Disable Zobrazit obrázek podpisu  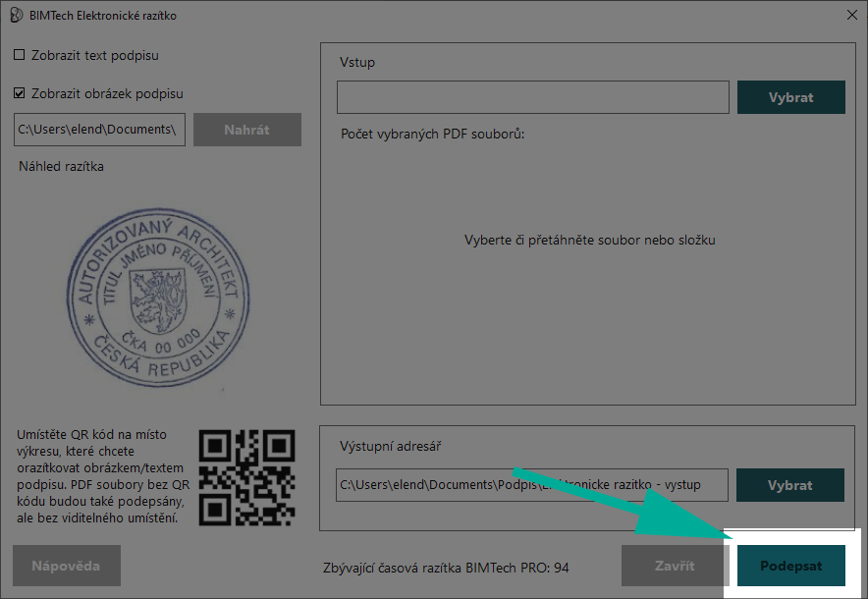point(17,94)
